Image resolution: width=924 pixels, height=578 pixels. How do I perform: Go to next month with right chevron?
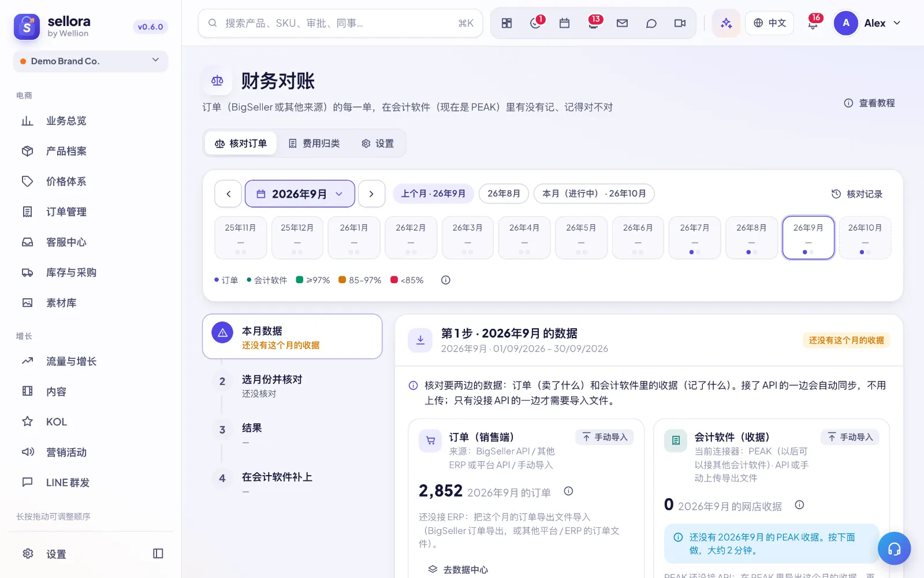tap(371, 194)
